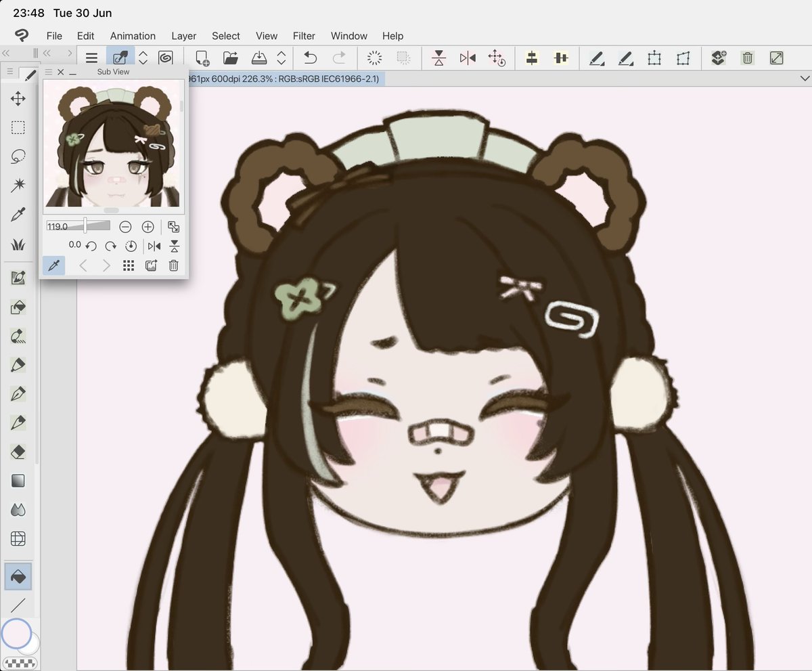Toggle Sub View fit to window
This screenshot has height=671, width=812.
(x=174, y=227)
